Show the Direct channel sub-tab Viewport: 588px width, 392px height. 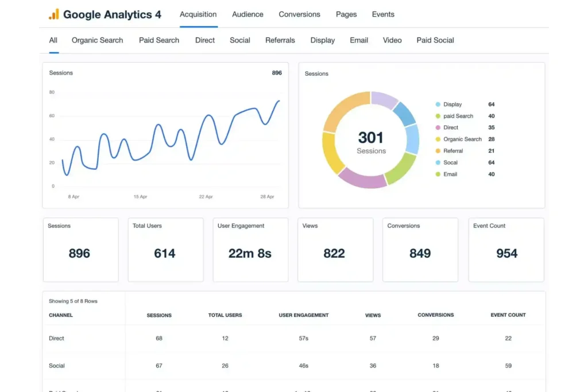click(205, 40)
